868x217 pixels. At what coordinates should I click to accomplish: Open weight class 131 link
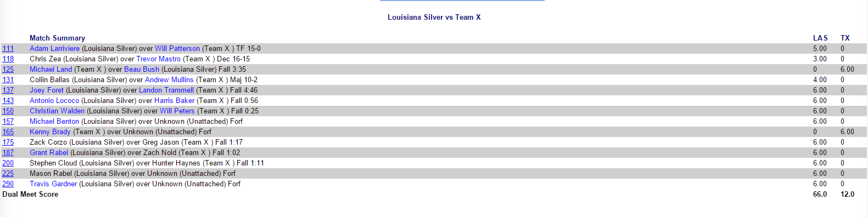point(8,80)
